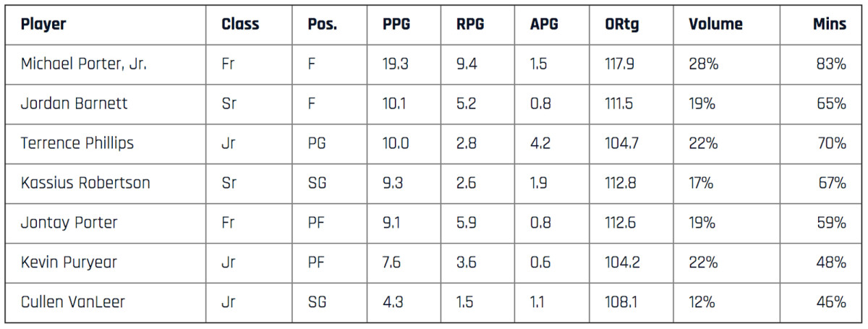Click Terrence Phillips' 4.2 APG value

click(540, 143)
